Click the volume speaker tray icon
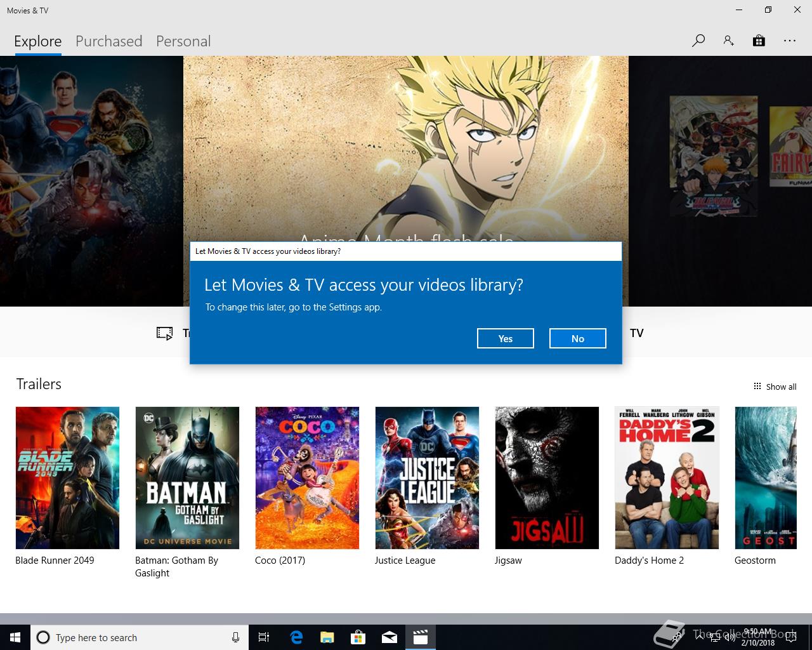 point(730,637)
